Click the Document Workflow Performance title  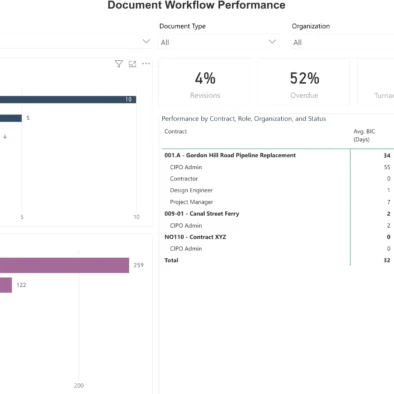[196, 5]
